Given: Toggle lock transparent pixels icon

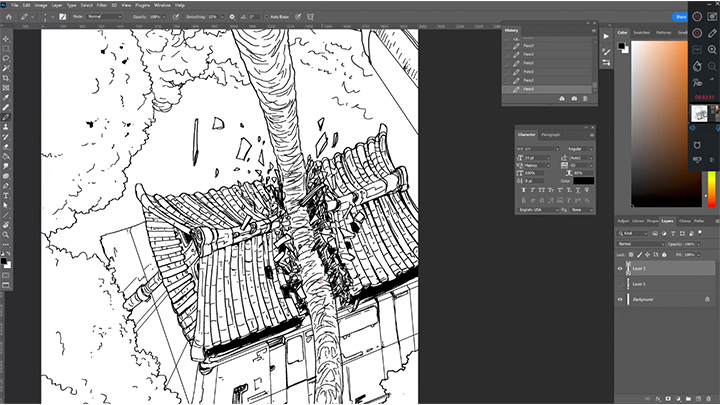Looking at the screenshot, I should (631, 254).
